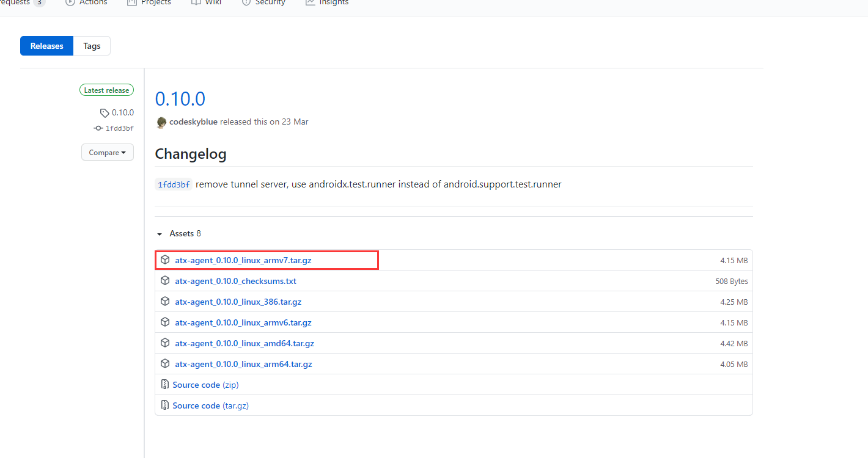
Task: Click the package icon beside checksums.txt
Action: (x=165, y=280)
